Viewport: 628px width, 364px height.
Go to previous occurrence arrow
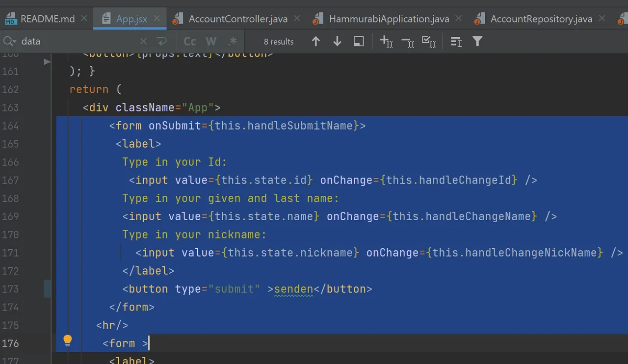[316, 42]
